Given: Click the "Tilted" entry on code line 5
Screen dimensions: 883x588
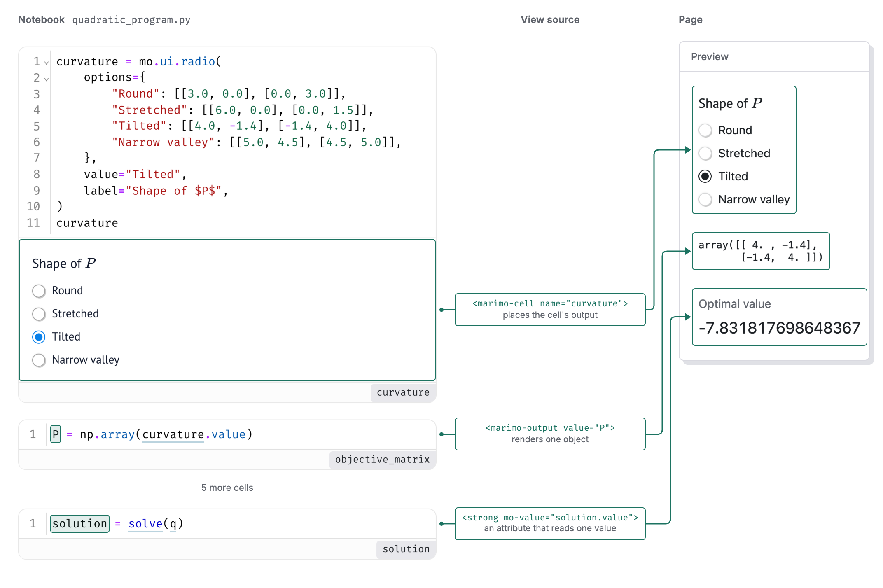Looking at the screenshot, I should (x=239, y=126).
